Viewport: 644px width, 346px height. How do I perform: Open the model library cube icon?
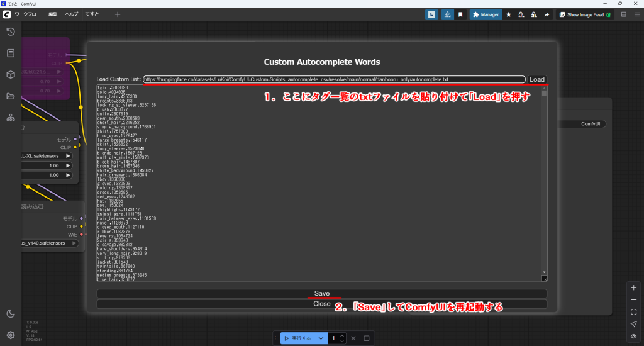(x=11, y=74)
